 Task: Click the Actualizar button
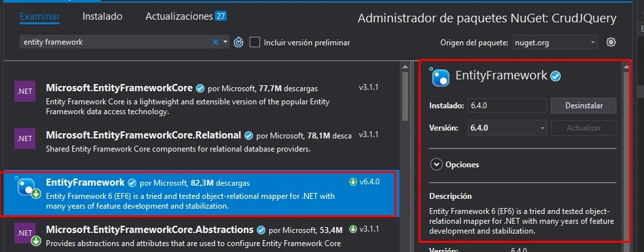click(x=584, y=128)
